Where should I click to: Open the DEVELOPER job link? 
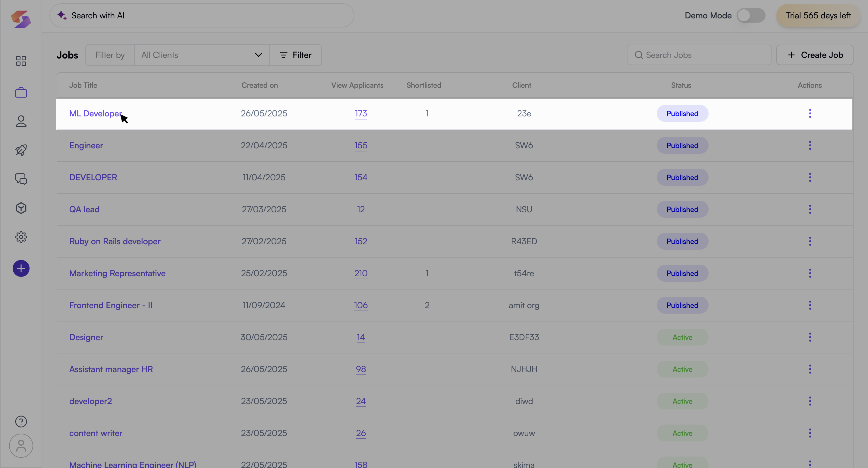(93, 177)
